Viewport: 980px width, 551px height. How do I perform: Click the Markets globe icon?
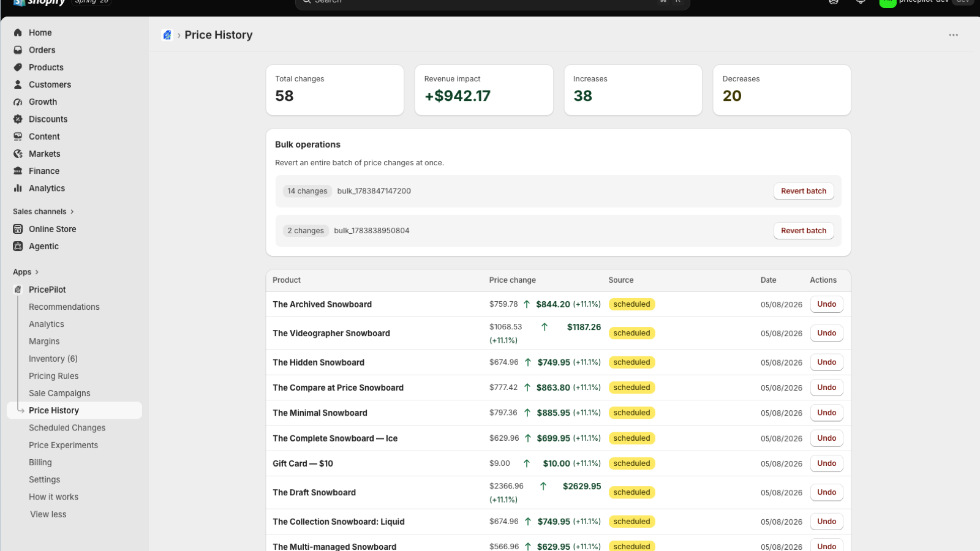[18, 154]
